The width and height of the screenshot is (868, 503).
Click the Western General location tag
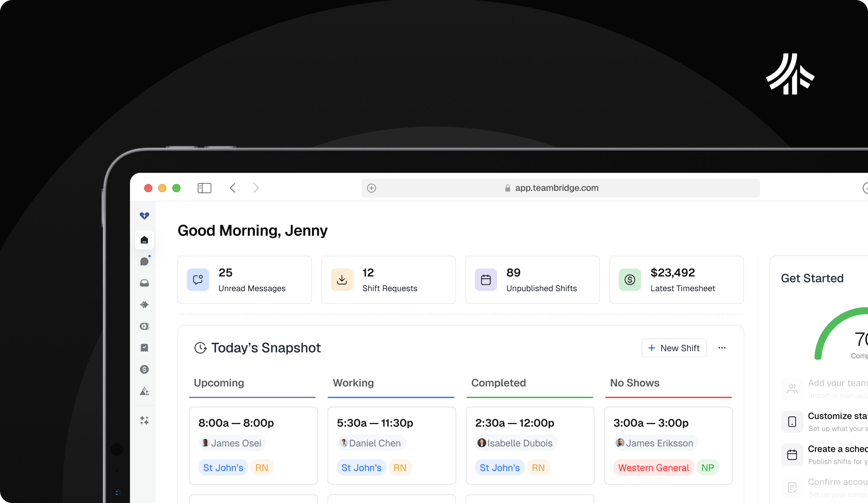coord(653,468)
